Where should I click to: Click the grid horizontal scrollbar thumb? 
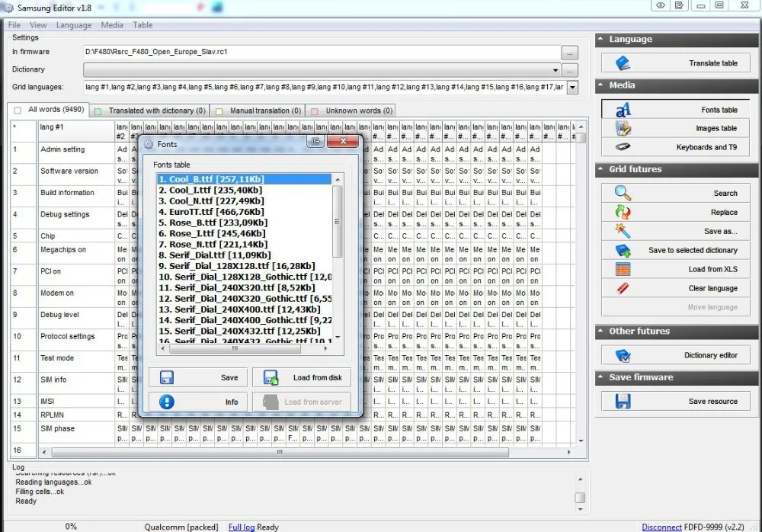pyautogui.click(x=280, y=452)
